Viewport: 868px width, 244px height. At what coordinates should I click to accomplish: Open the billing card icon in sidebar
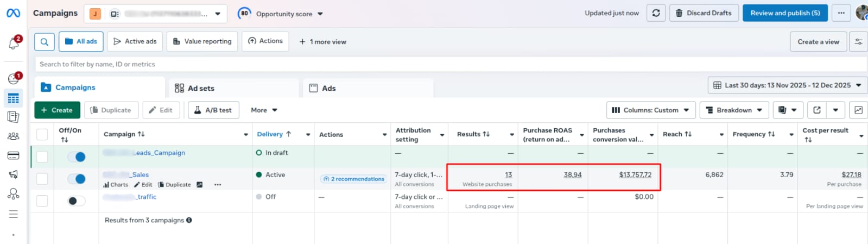tap(14, 155)
